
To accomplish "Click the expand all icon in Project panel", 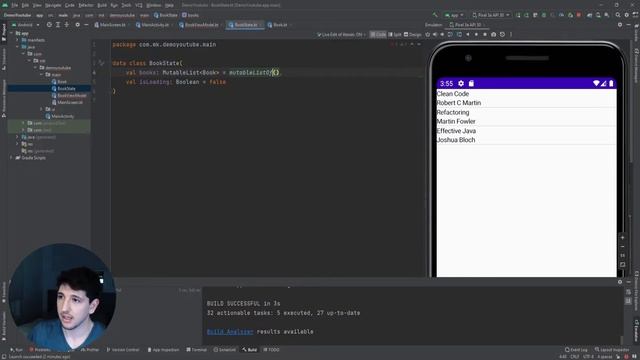I will pyautogui.click(x=58, y=25).
